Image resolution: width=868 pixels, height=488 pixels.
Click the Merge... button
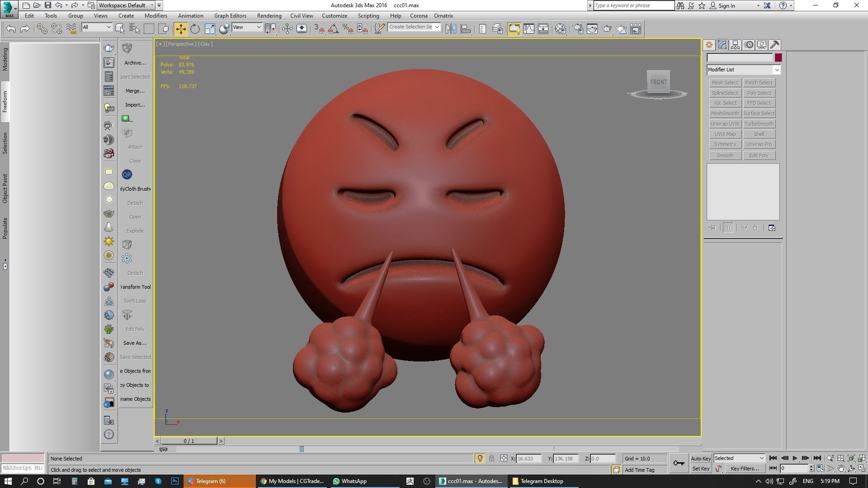135,91
